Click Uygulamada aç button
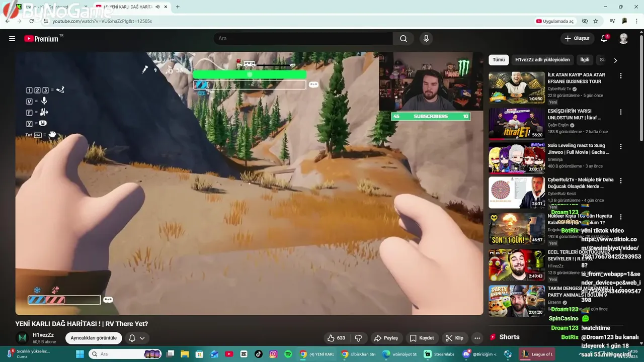 554,21
